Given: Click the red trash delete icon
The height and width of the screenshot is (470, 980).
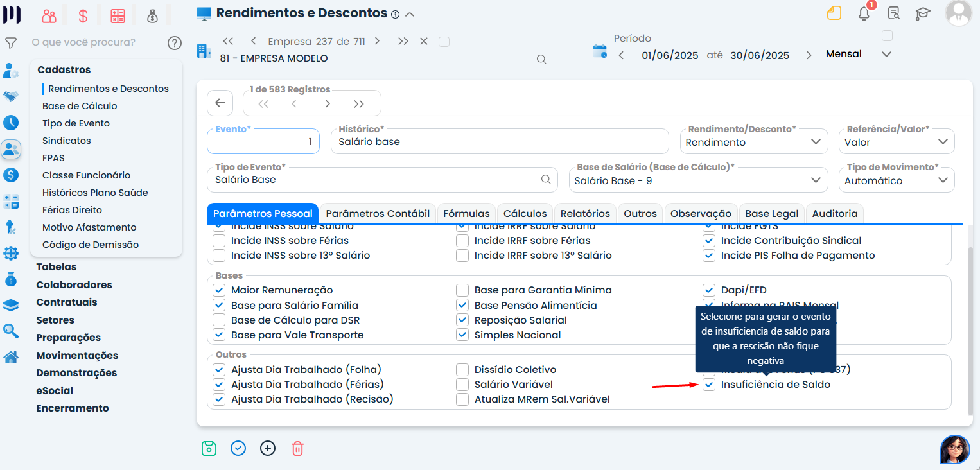Looking at the screenshot, I should pos(297,448).
